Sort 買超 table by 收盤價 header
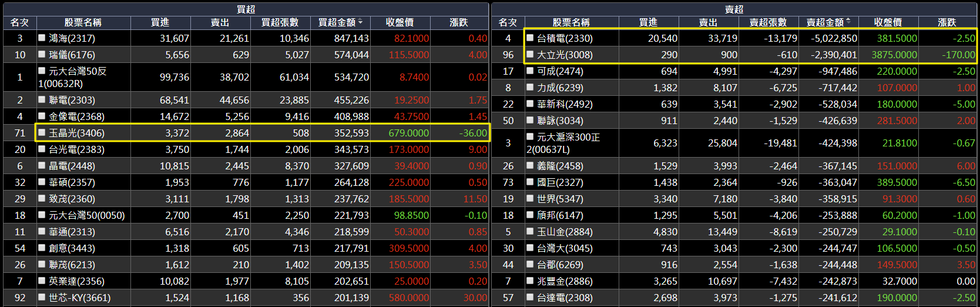The image size is (980, 307). coord(400,22)
